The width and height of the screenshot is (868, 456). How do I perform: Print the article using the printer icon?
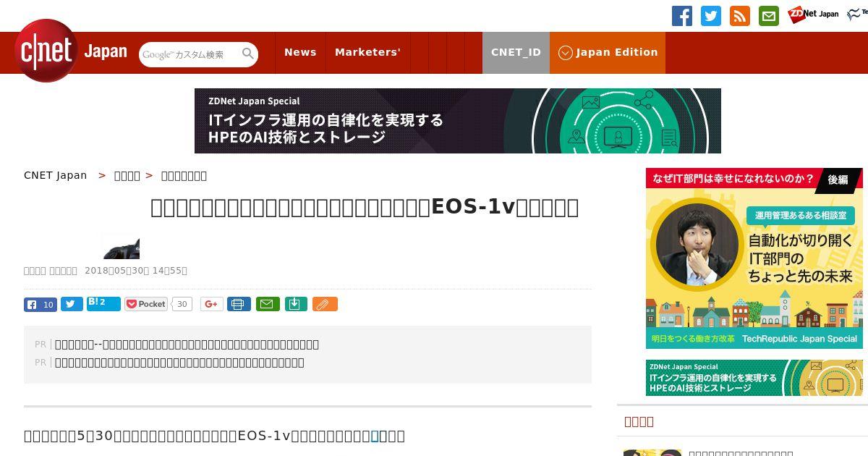click(x=239, y=304)
